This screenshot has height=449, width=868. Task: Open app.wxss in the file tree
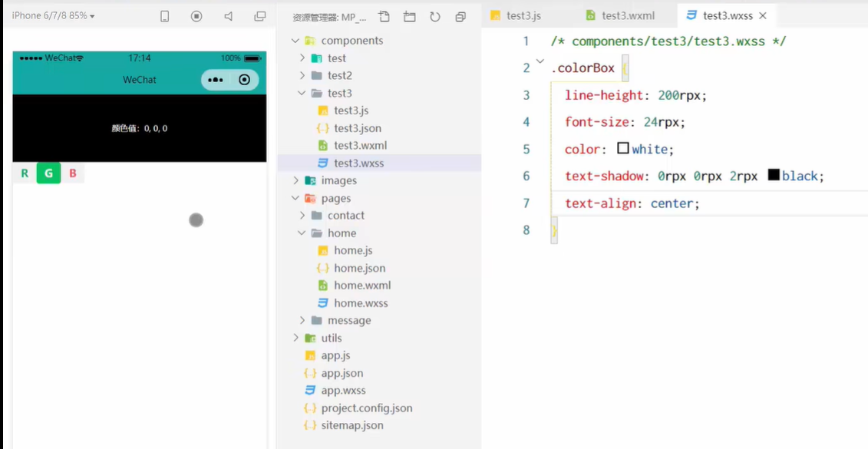[343, 391]
